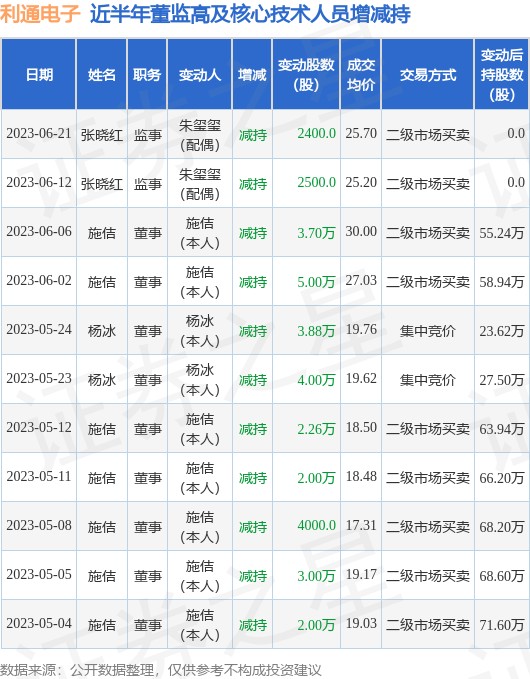530x679 pixels.
Task: Select the 成交均价 column header
Action: coord(361,74)
